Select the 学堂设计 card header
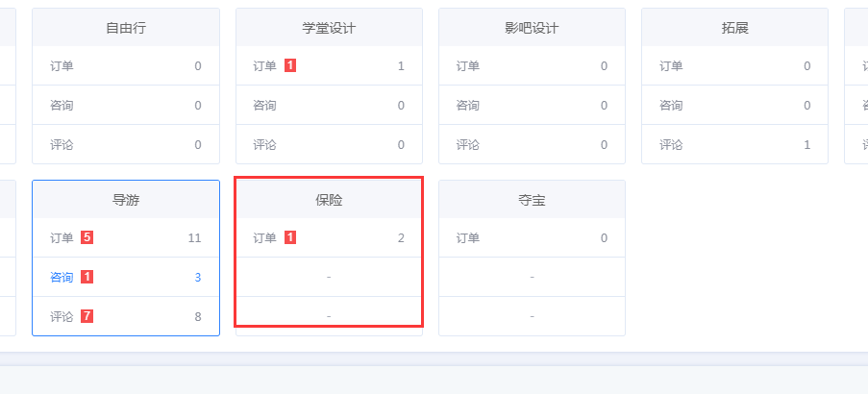The image size is (868, 394). 329,28
